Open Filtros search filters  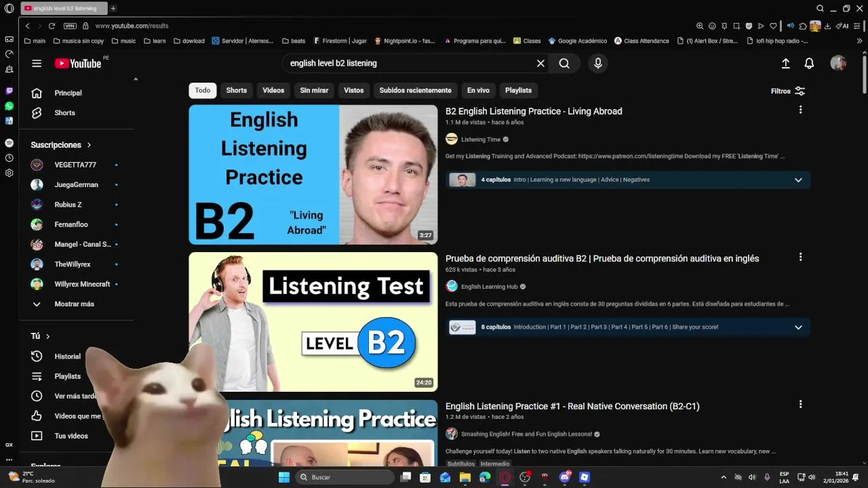[788, 91]
